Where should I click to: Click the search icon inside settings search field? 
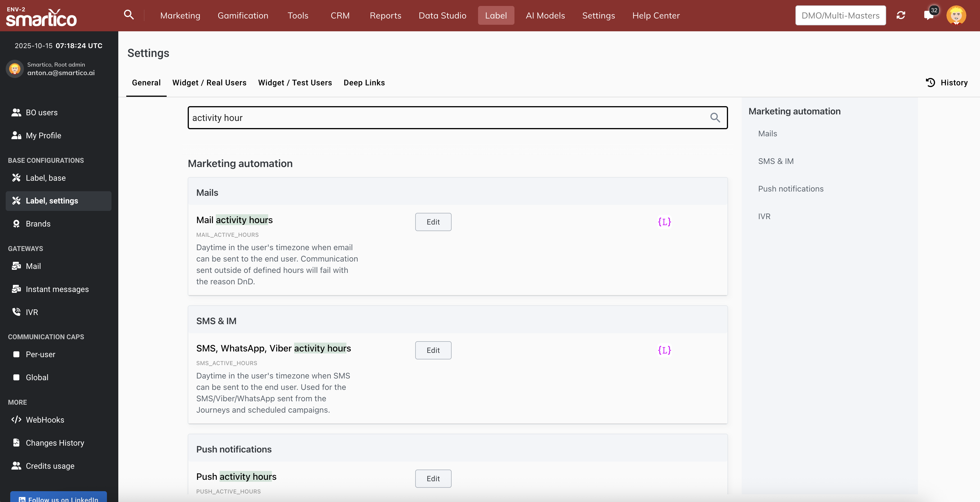pyautogui.click(x=715, y=118)
